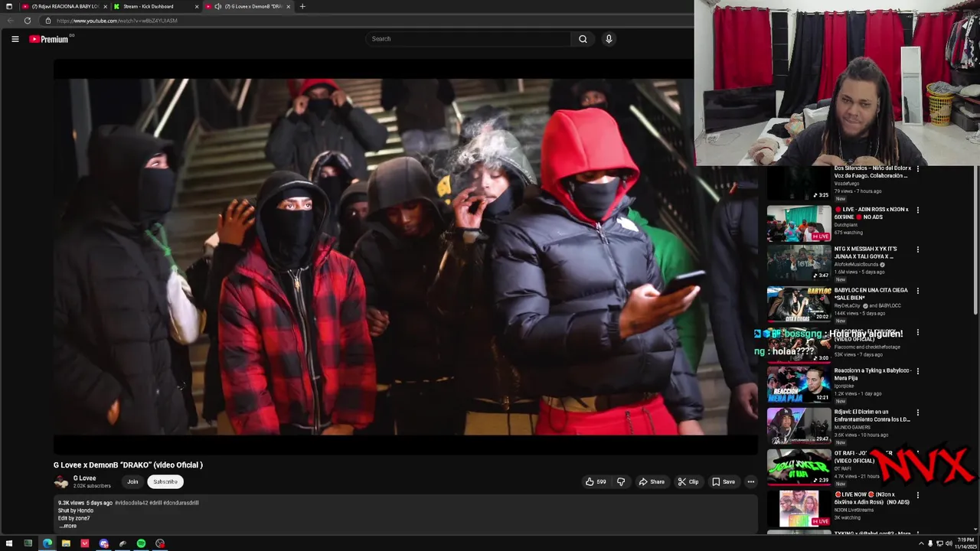Click the search magnifier button
The height and width of the screenshot is (551, 980).
tap(583, 39)
